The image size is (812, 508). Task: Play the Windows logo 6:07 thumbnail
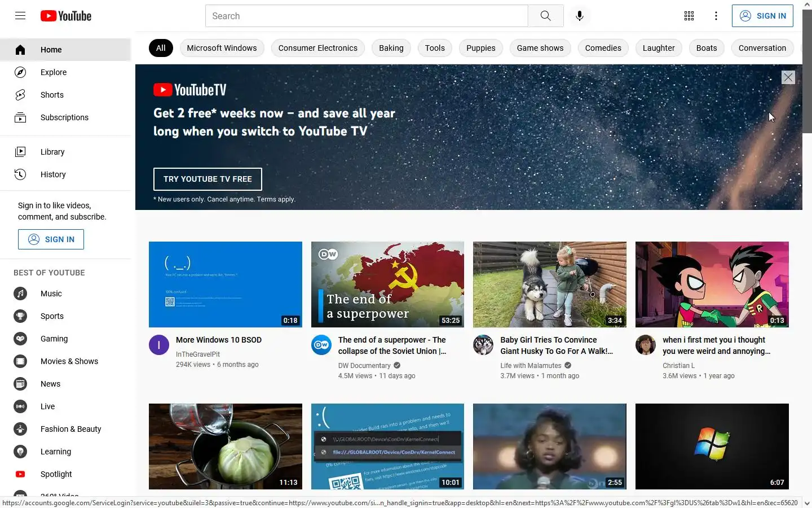[x=712, y=446]
